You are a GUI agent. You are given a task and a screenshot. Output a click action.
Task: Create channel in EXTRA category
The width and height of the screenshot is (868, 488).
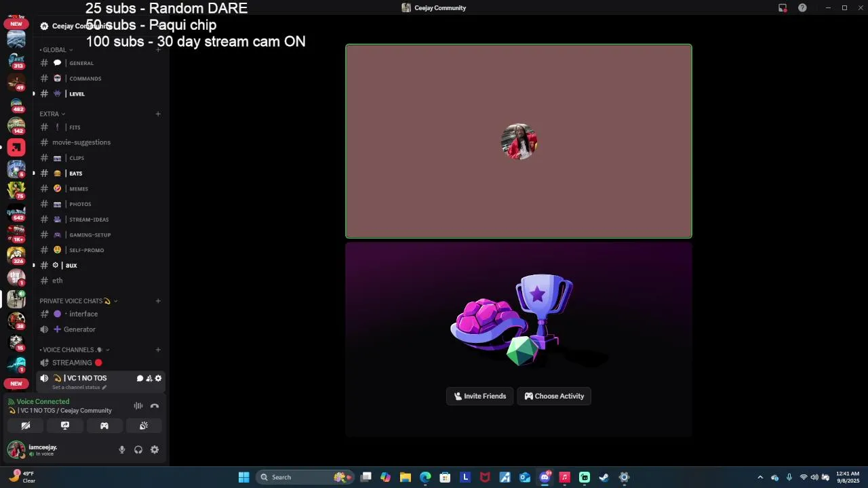(x=158, y=114)
